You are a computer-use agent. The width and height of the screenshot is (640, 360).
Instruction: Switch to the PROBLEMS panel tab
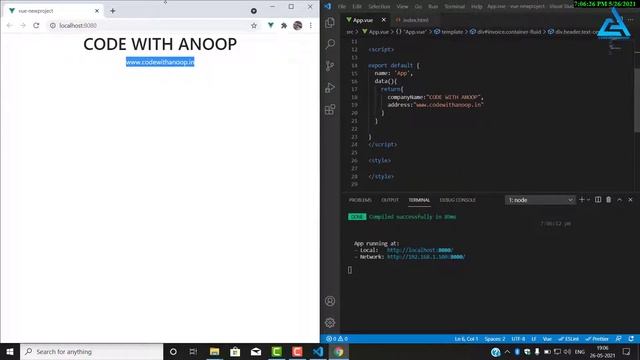coord(360,200)
